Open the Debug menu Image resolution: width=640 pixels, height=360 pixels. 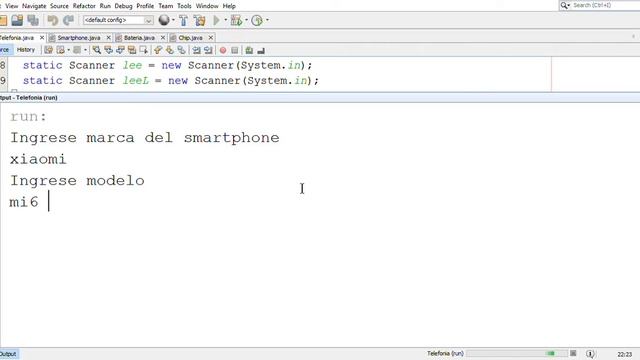tap(123, 6)
